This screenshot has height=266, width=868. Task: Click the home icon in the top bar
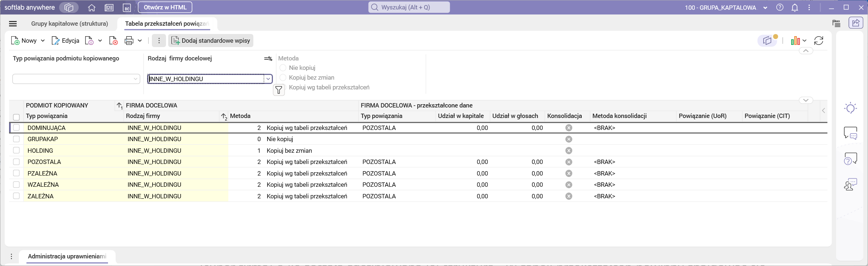coord(92,8)
